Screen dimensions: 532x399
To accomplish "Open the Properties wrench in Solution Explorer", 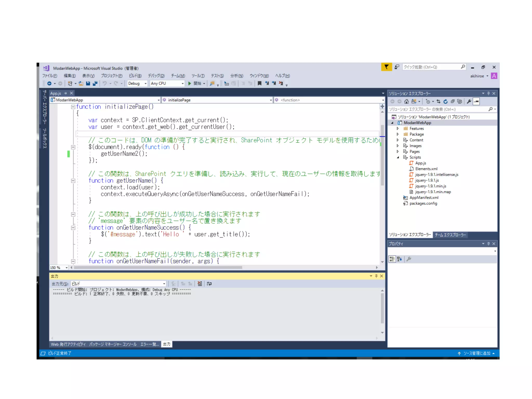I will point(469,102).
